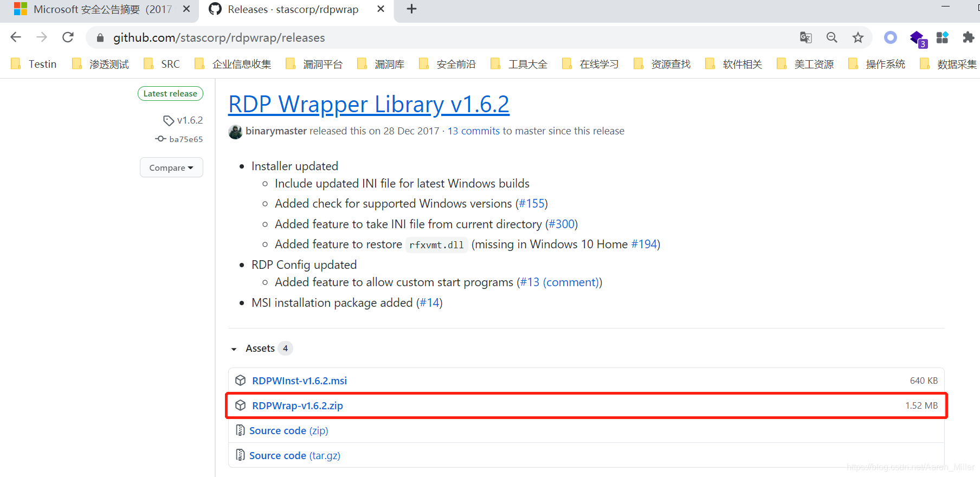This screenshot has height=477, width=980.
Task: Click the Latest release badge
Action: click(170, 94)
